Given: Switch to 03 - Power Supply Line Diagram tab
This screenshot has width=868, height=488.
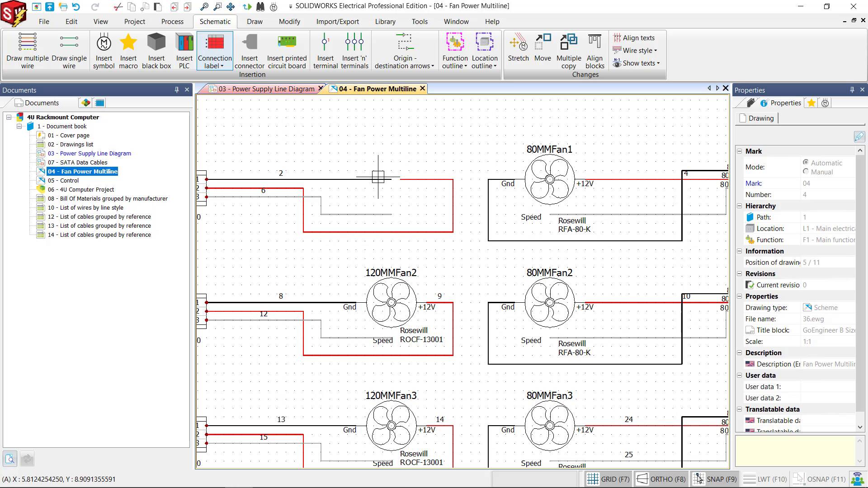Looking at the screenshot, I should click(265, 88).
